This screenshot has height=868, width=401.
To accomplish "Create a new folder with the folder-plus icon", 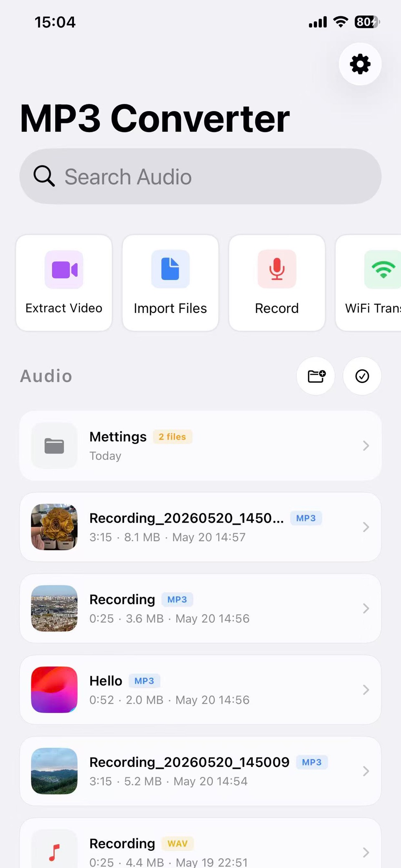I will (316, 376).
